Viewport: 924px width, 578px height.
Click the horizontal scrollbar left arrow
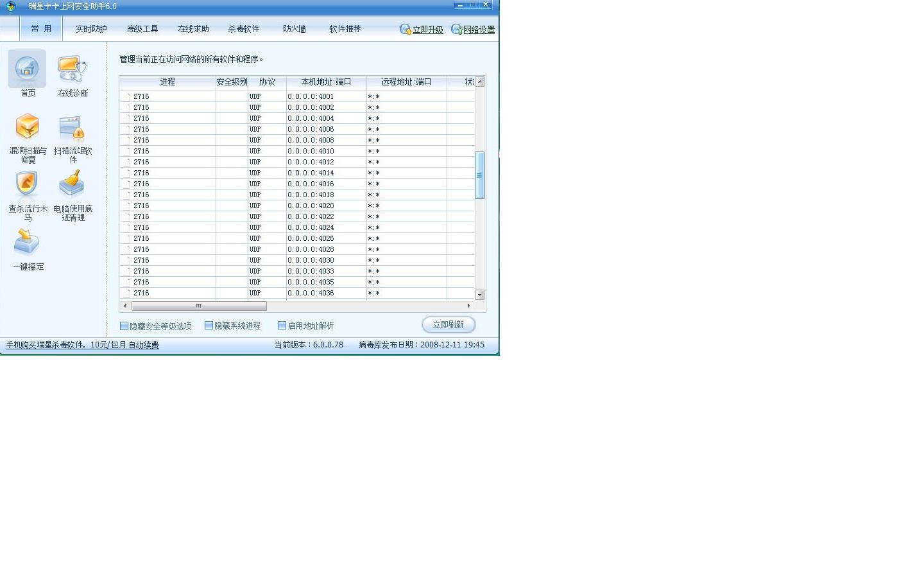pos(124,306)
